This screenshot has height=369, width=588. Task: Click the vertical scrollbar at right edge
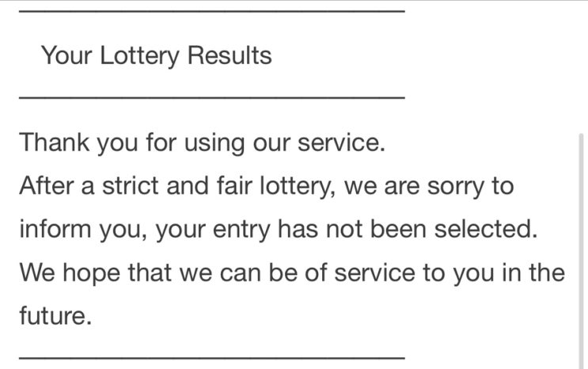coord(582,251)
